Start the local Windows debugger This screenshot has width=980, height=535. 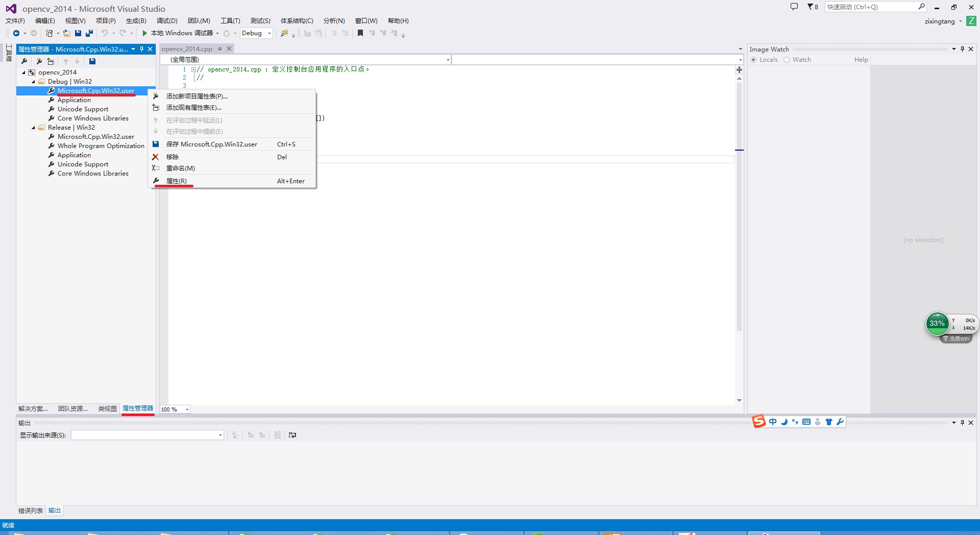(178, 33)
